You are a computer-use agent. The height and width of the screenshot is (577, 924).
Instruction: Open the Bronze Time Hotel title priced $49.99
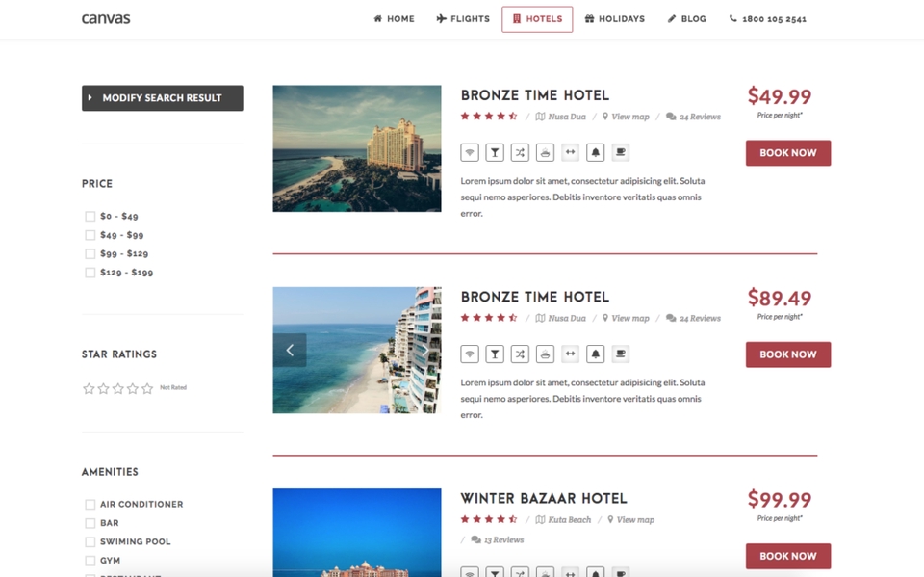534,95
